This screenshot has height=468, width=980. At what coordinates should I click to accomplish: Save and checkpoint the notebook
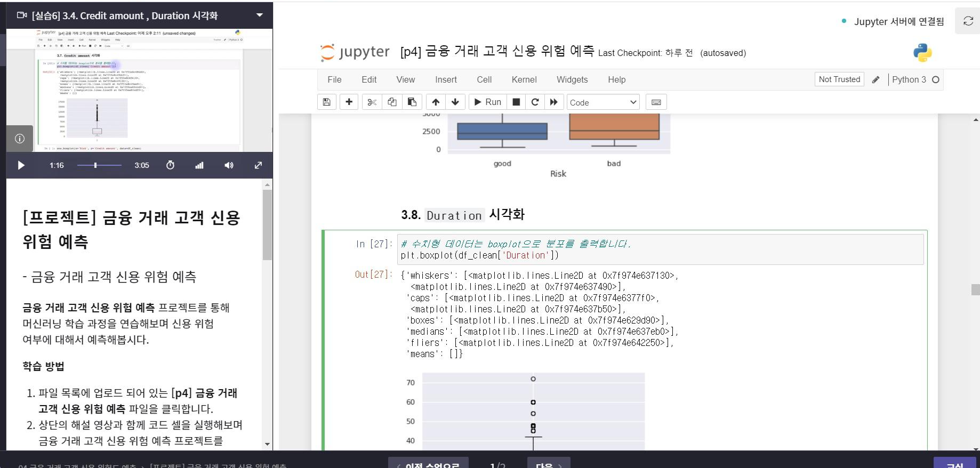[x=327, y=102]
